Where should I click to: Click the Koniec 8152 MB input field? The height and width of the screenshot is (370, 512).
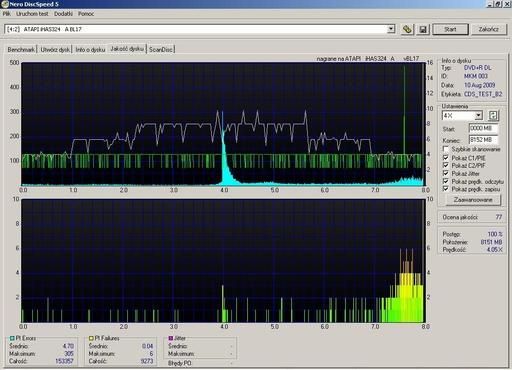(483, 140)
